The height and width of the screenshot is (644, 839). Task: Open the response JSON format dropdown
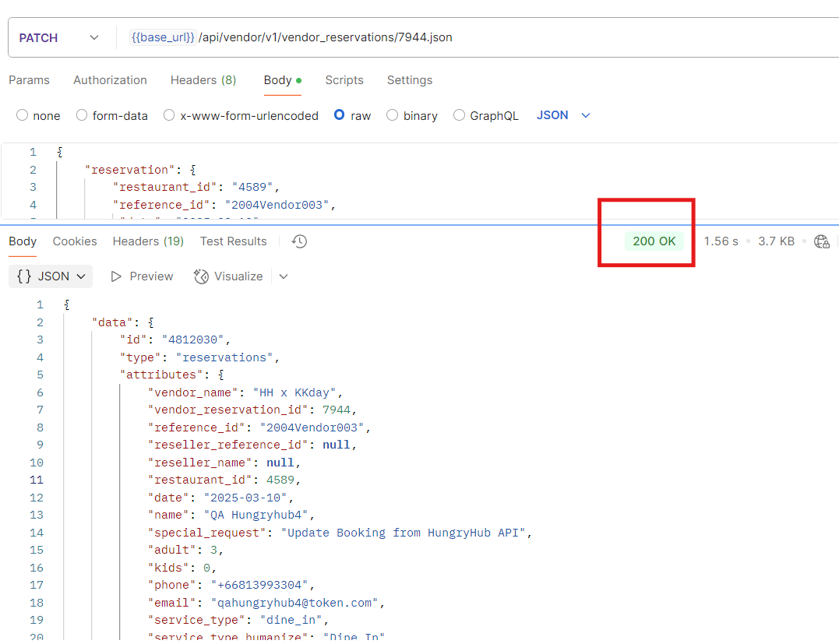pyautogui.click(x=51, y=276)
